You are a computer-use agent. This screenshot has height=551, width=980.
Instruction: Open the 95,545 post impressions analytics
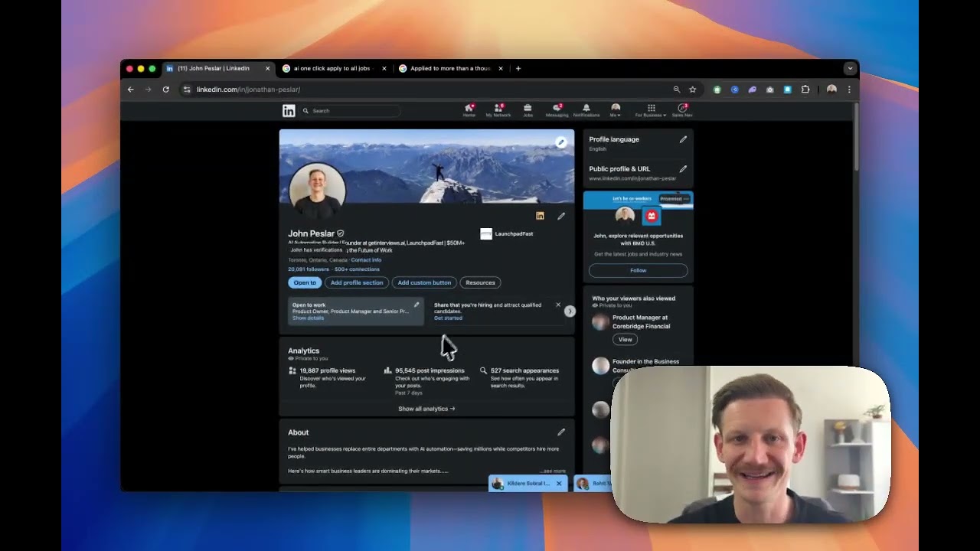click(430, 370)
